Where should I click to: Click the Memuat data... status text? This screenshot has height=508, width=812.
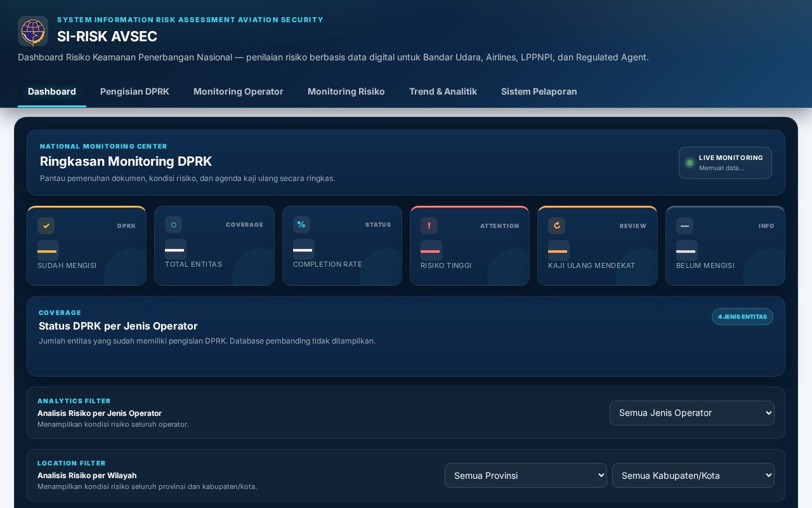pyautogui.click(x=722, y=168)
